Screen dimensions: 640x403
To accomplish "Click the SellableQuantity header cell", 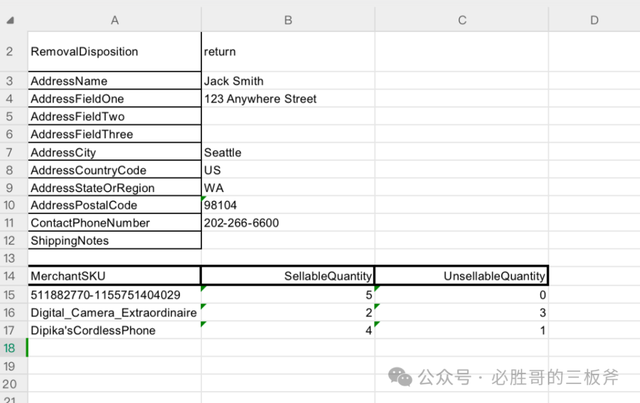I will coord(288,276).
